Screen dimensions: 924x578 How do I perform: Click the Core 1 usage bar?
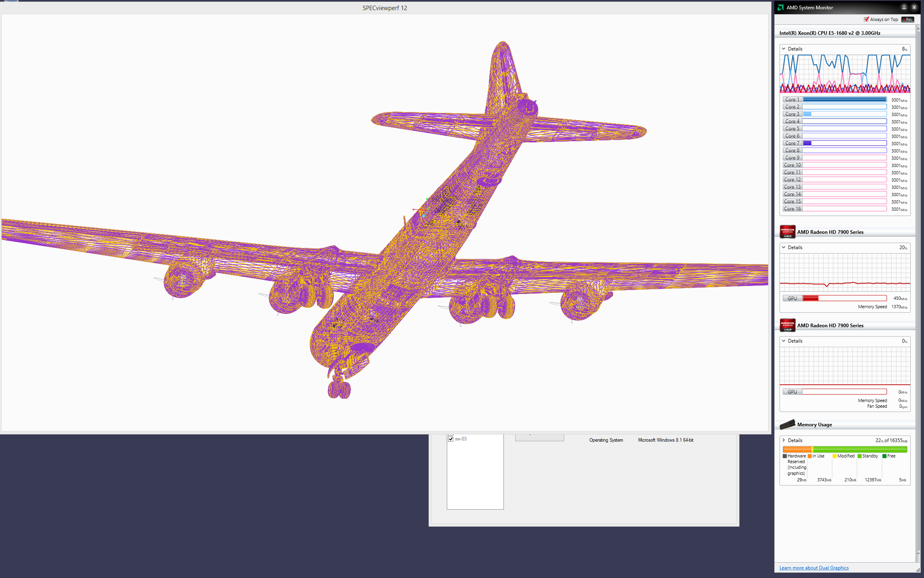(x=845, y=100)
